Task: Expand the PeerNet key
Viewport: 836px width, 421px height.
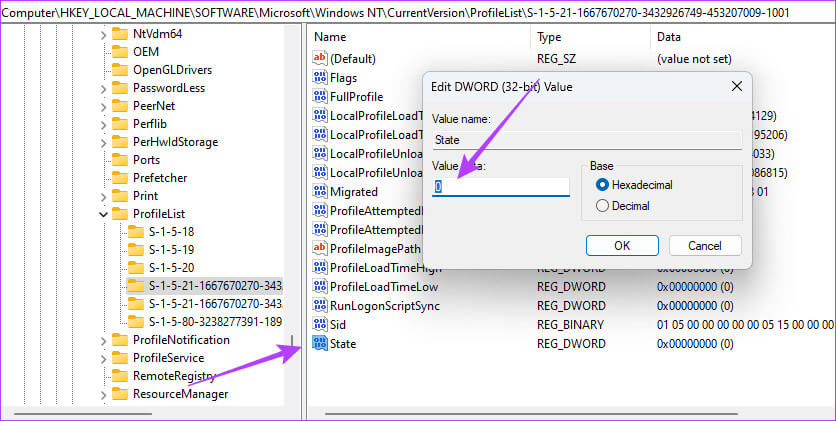Action: 103,107
